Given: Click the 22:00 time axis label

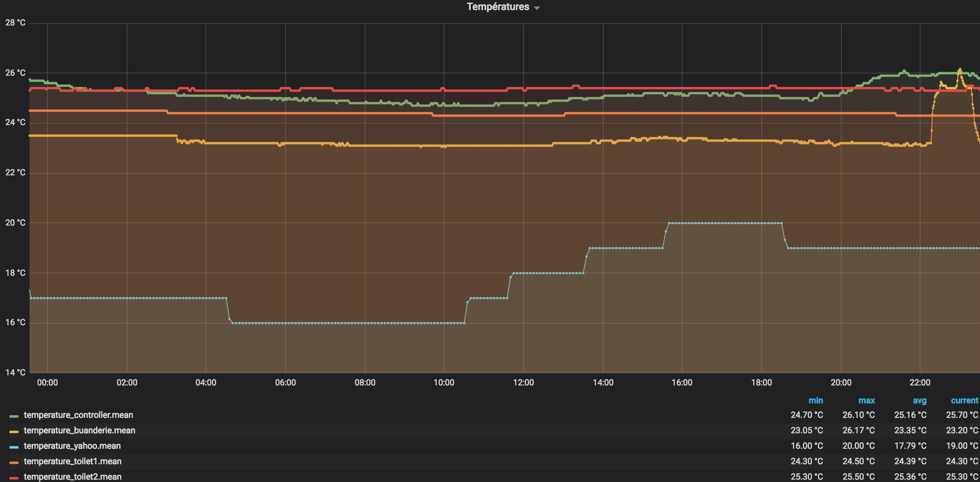Looking at the screenshot, I should [920, 383].
